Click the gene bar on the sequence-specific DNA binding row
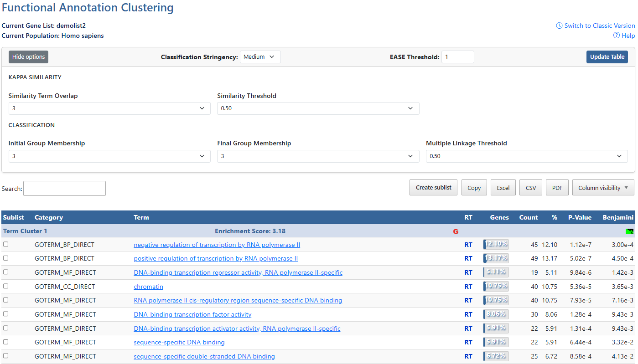Image resolution: width=638 pixels, height=364 pixels. pyautogui.click(x=495, y=342)
